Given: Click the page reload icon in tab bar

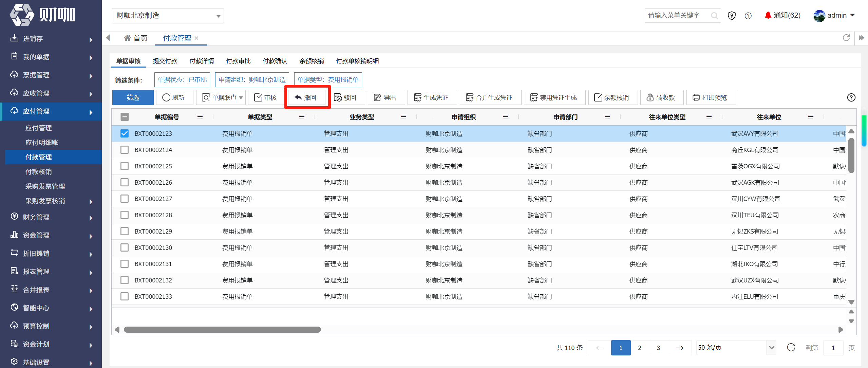Looking at the screenshot, I should tap(846, 38).
